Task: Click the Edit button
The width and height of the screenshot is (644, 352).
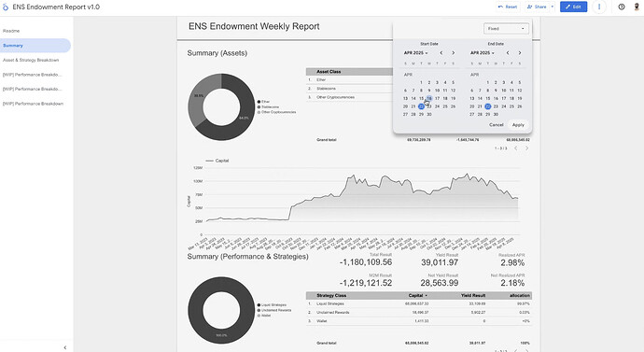Action: pyautogui.click(x=573, y=7)
